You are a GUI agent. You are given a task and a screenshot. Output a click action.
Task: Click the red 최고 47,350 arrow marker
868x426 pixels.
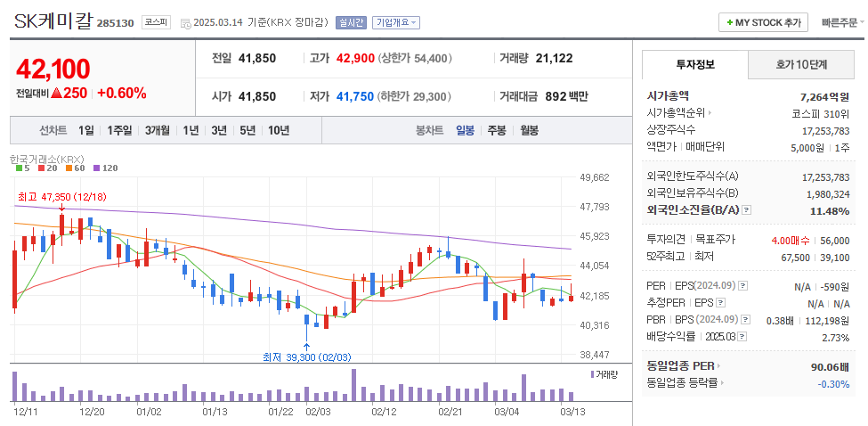coord(61,207)
